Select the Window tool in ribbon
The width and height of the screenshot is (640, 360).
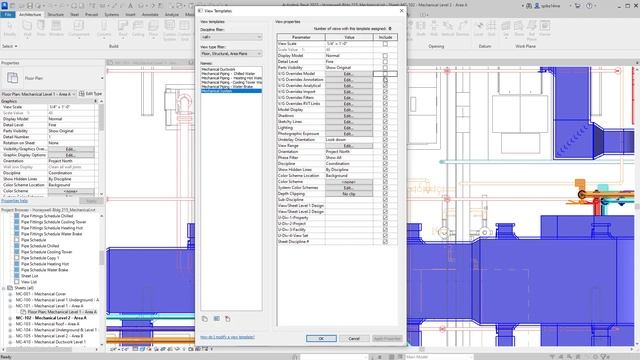[56, 29]
